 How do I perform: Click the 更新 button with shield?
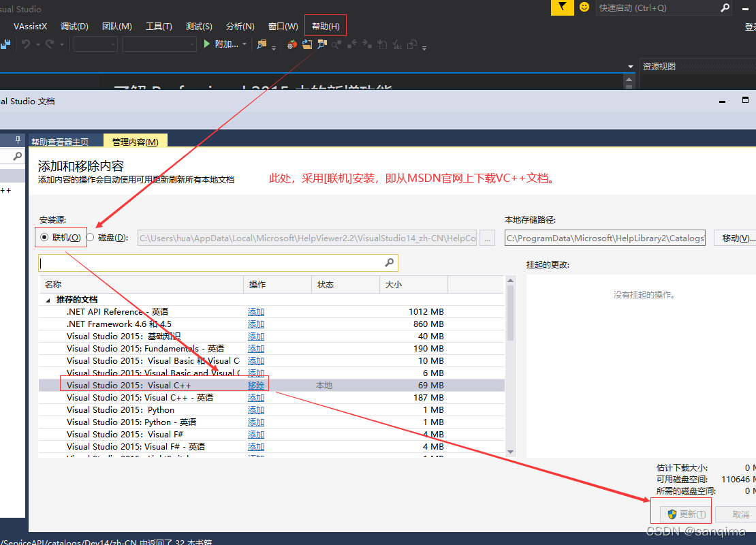click(687, 514)
